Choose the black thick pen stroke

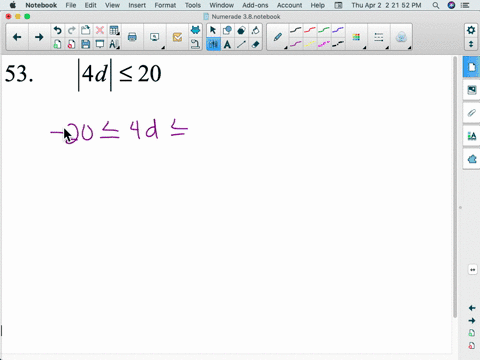click(338, 44)
